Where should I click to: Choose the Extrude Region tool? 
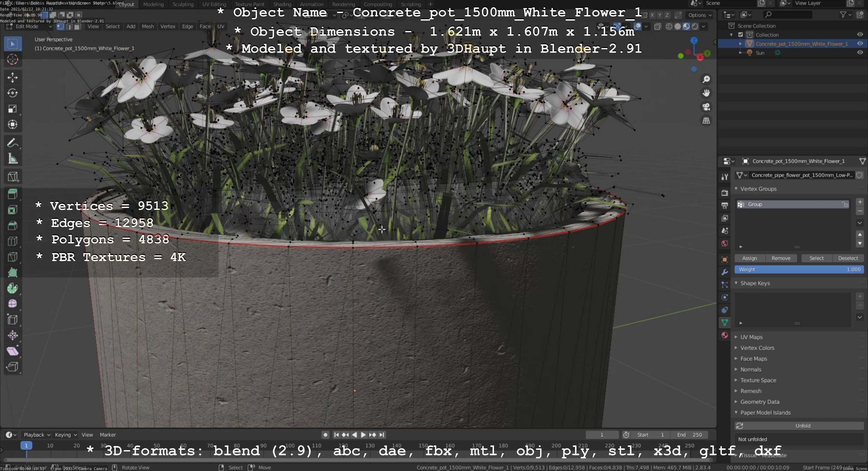point(13,194)
